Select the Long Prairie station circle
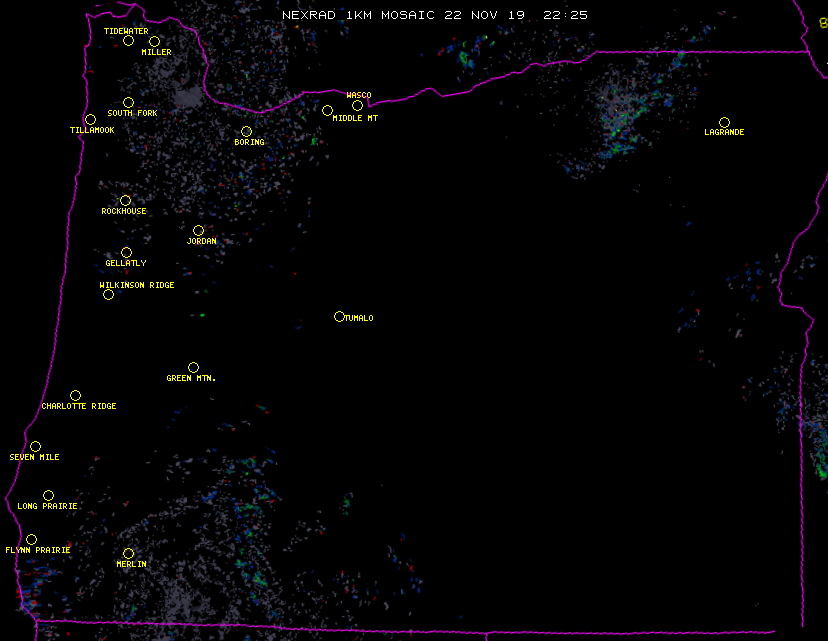This screenshot has width=828, height=641. pyautogui.click(x=48, y=495)
